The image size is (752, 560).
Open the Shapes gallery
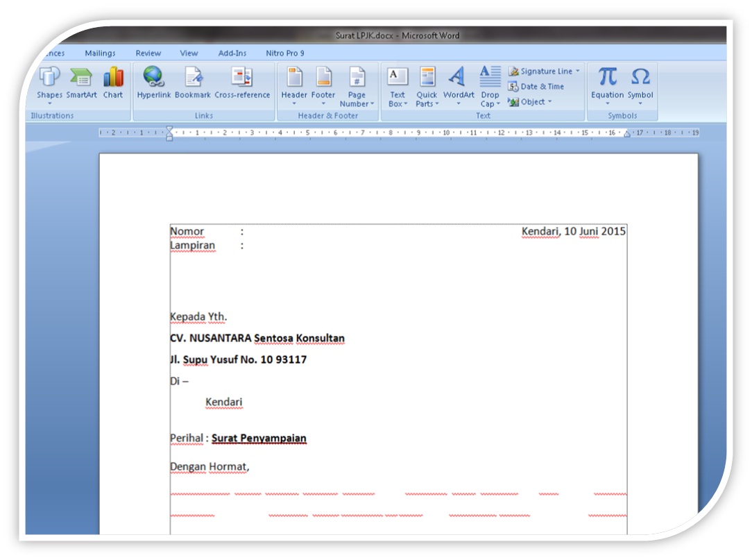click(x=49, y=82)
